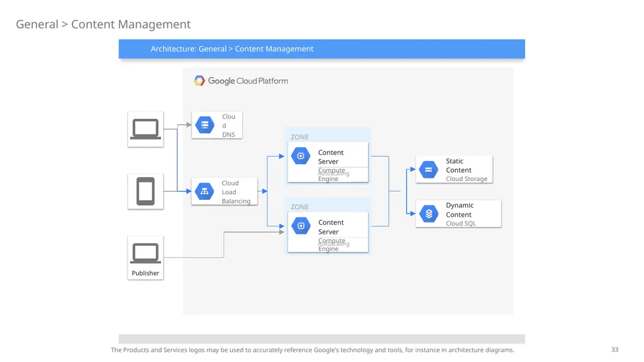This screenshot has height=362, width=644.
Task: Select the tablet device icon
Action: (145, 191)
